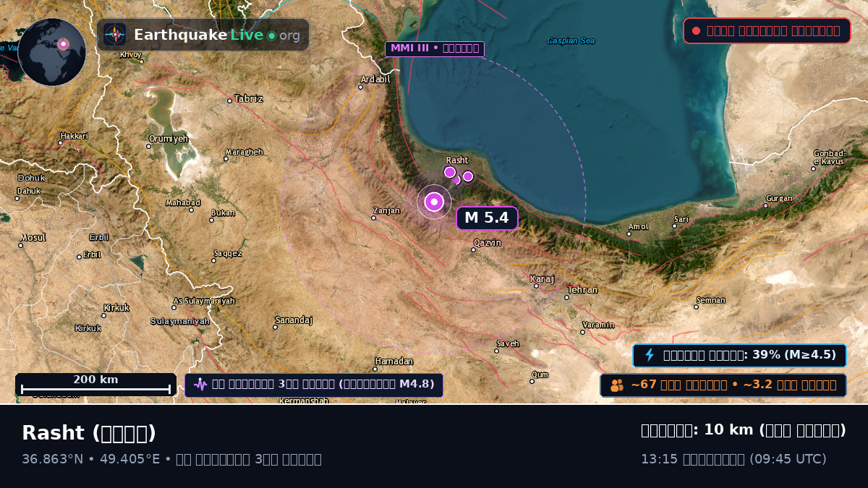This screenshot has width=868, height=488.
Task: Click the seismic waveform icon in the M4.8 badge
Action: (x=200, y=385)
